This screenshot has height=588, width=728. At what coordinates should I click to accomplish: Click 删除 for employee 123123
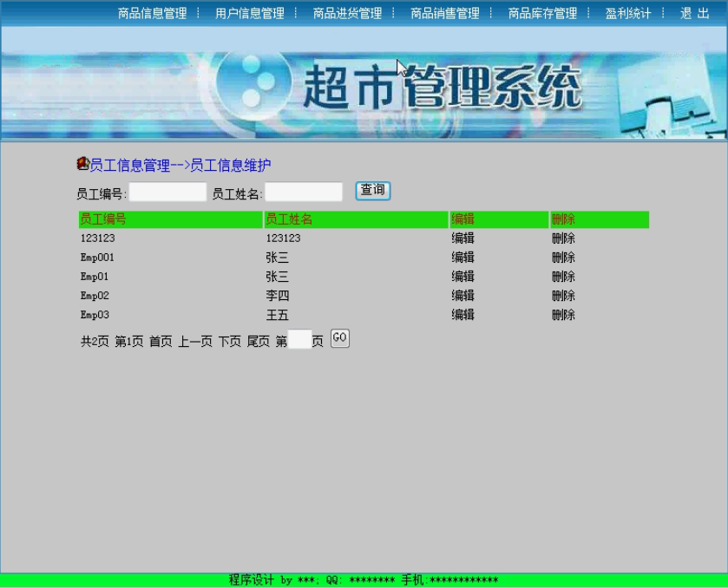tap(563, 238)
